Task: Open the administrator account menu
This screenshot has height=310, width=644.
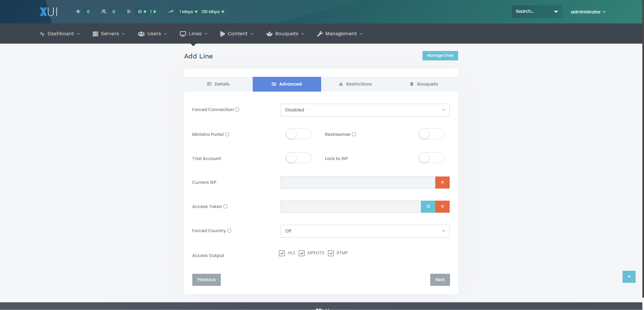Action: coord(588,12)
